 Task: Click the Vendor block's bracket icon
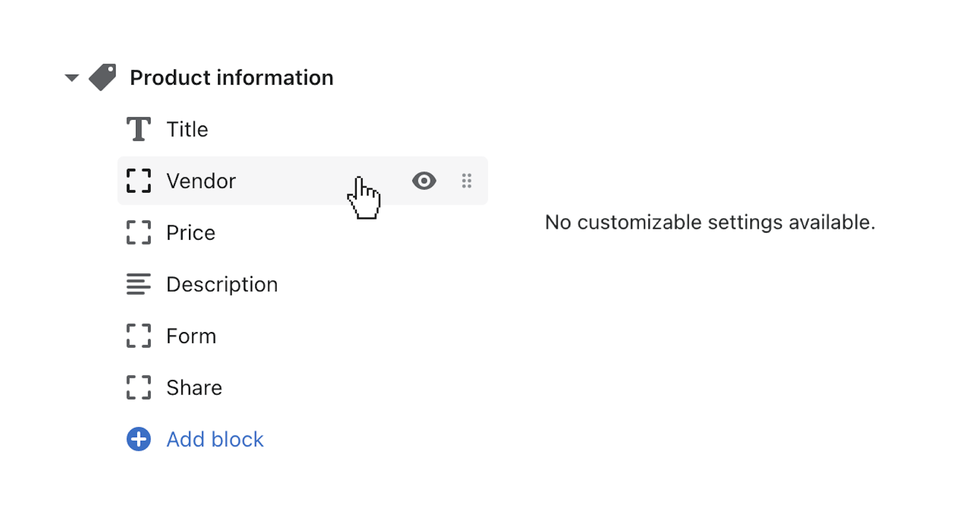point(138,181)
